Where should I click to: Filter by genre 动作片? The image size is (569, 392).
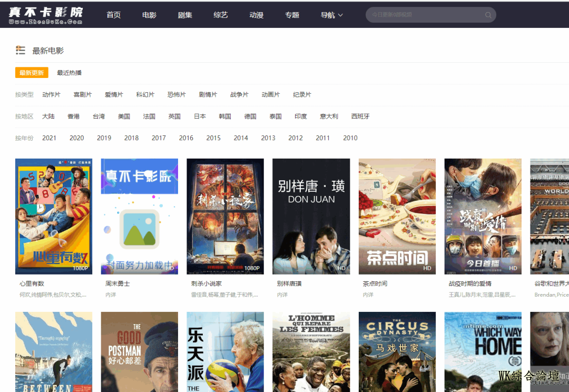(51, 94)
